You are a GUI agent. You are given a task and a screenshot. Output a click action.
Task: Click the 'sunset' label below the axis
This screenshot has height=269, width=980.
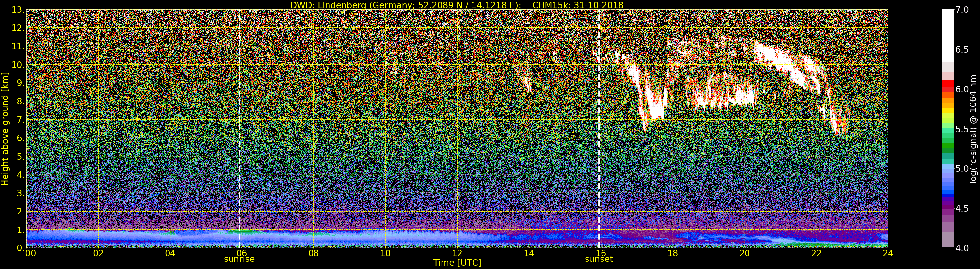(599, 259)
